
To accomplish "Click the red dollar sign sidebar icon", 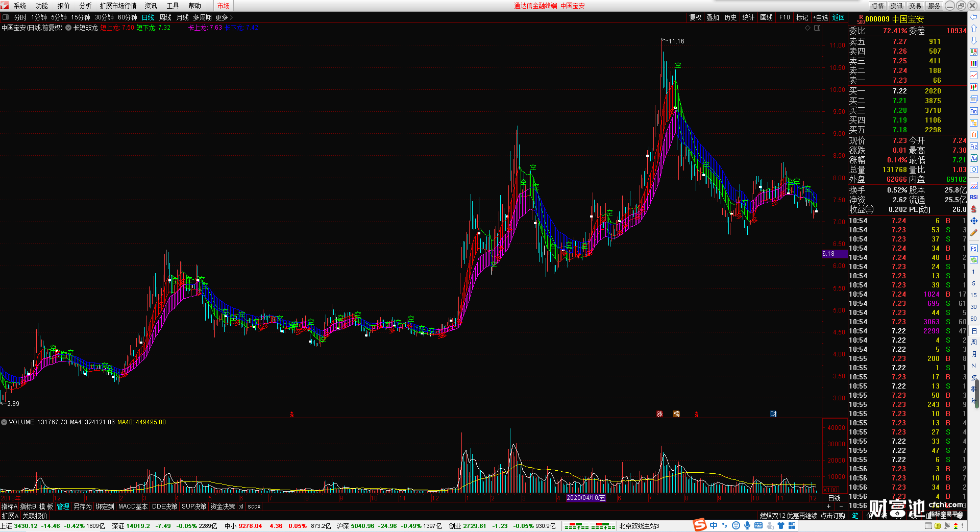I will (974, 209).
